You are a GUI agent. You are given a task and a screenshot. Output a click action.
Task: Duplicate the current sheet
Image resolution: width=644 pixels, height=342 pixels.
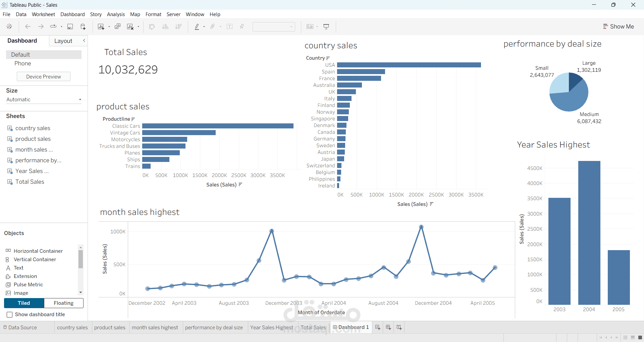click(x=117, y=26)
